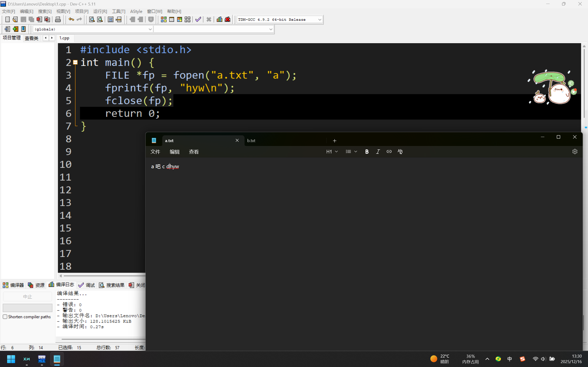Screen dimensions: 588x367
Task: Click the Compile and Run icon
Action: click(x=179, y=20)
